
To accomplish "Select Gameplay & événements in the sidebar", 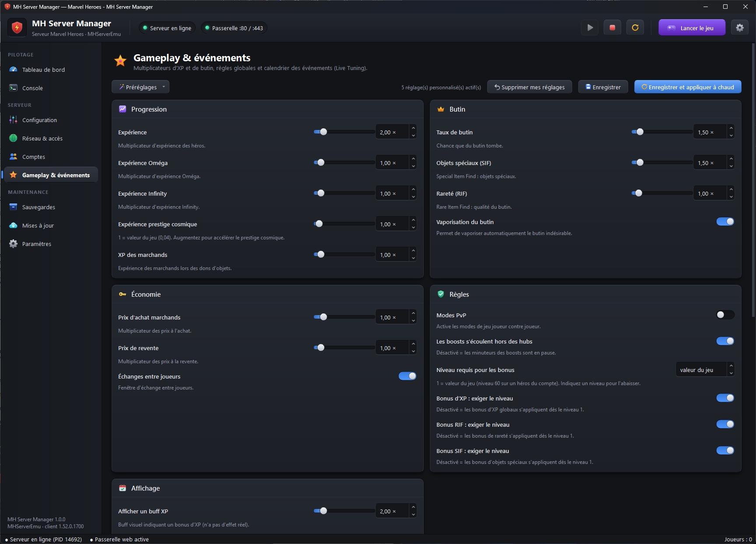I will tap(51, 175).
